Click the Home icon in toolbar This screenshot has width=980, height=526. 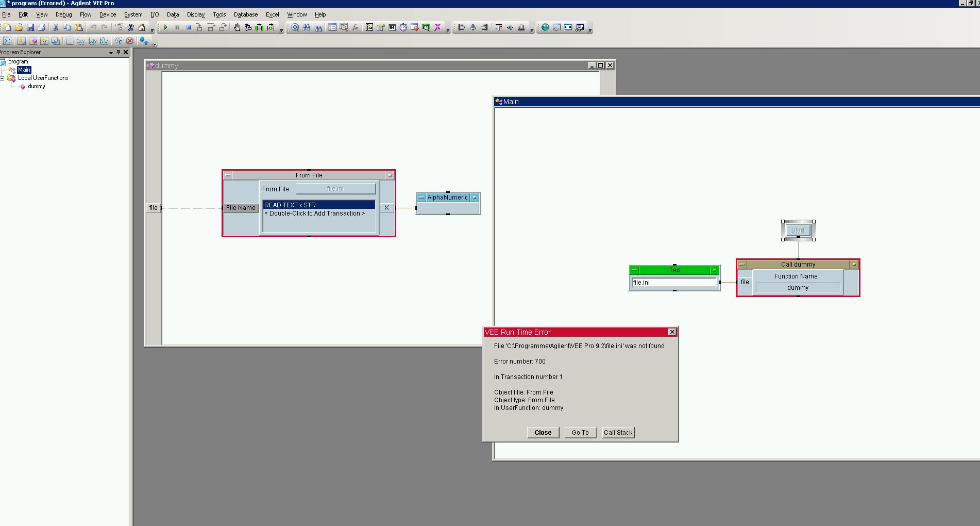[142, 27]
